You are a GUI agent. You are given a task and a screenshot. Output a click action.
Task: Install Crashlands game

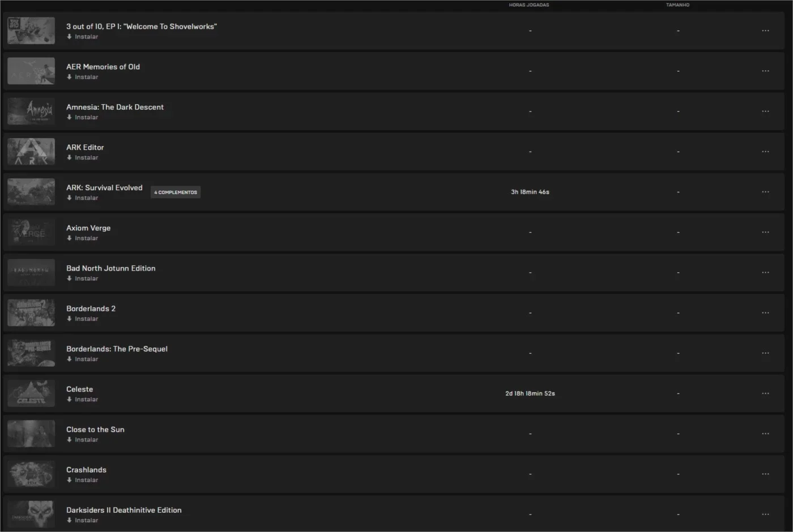[82, 480]
